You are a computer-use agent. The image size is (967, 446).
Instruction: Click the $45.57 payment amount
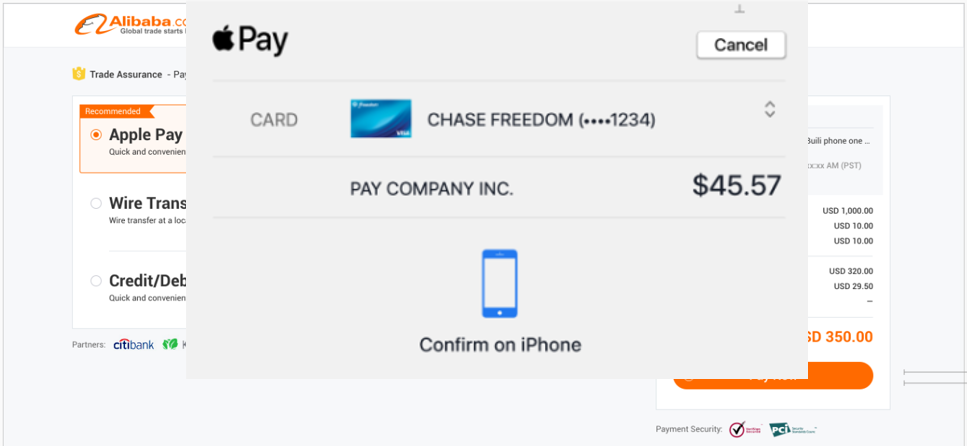(736, 186)
